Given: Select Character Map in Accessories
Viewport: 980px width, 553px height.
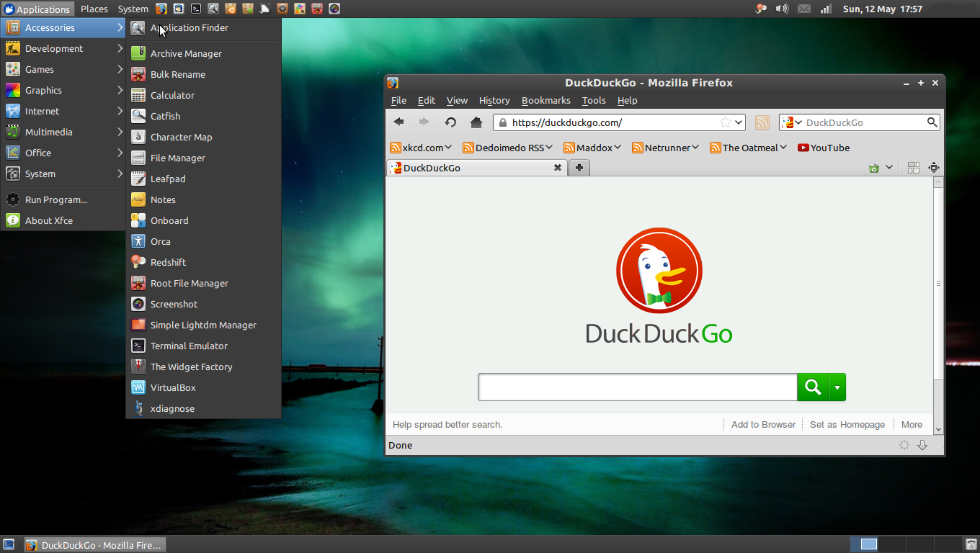Looking at the screenshot, I should click(203, 137).
